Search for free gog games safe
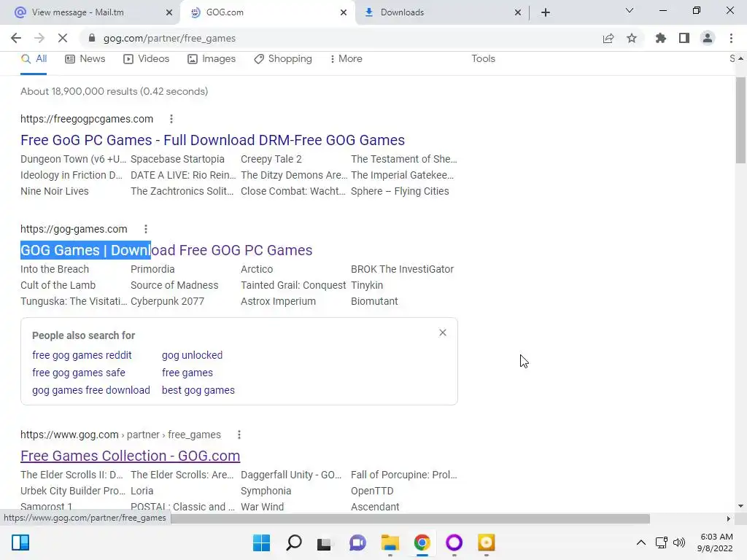The width and height of the screenshot is (747, 560). tap(79, 373)
